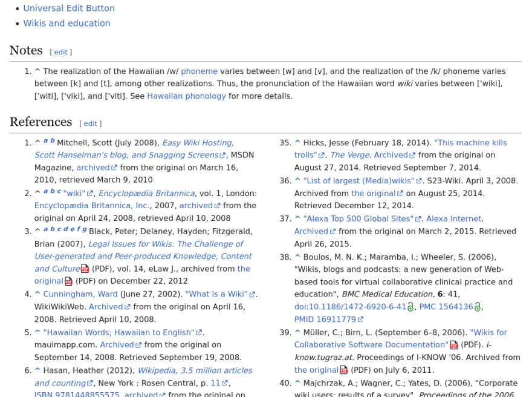
Task: Jump back using reference 4 caret
Action: click(x=37, y=294)
